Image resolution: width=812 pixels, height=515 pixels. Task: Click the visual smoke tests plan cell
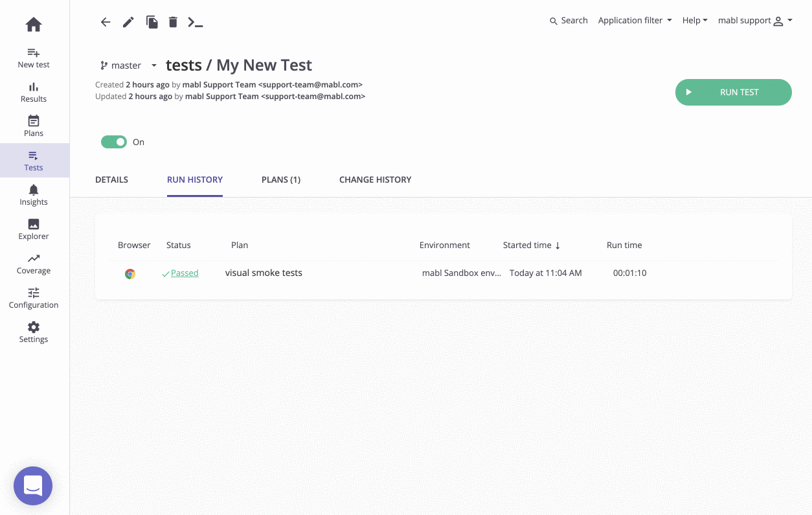pyautogui.click(x=264, y=273)
